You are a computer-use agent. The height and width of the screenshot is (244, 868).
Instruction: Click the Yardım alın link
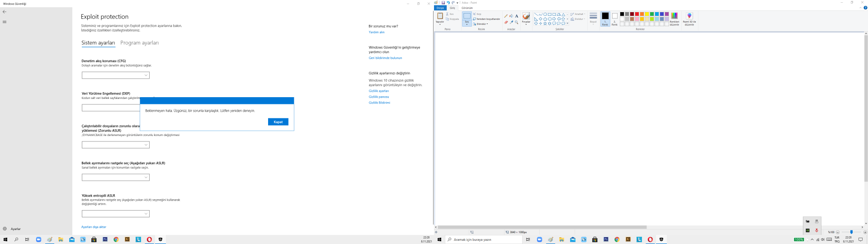click(x=377, y=32)
